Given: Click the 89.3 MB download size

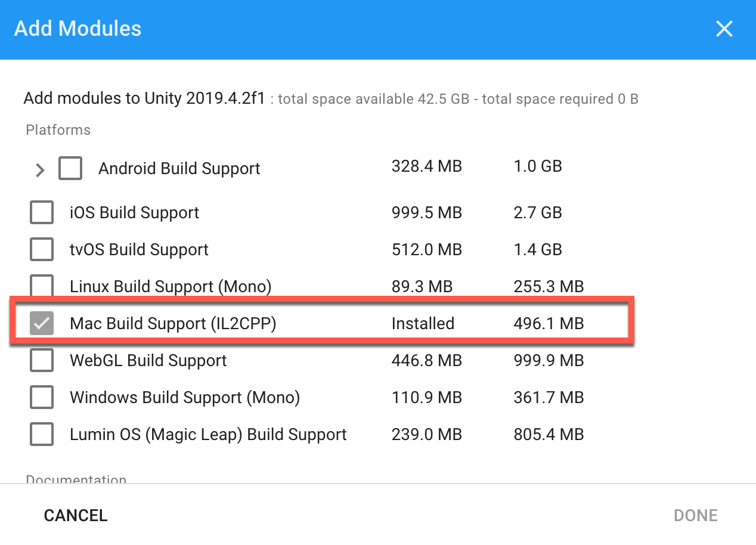Looking at the screenshot, I should pyautogui.click(x=422, y=287).
